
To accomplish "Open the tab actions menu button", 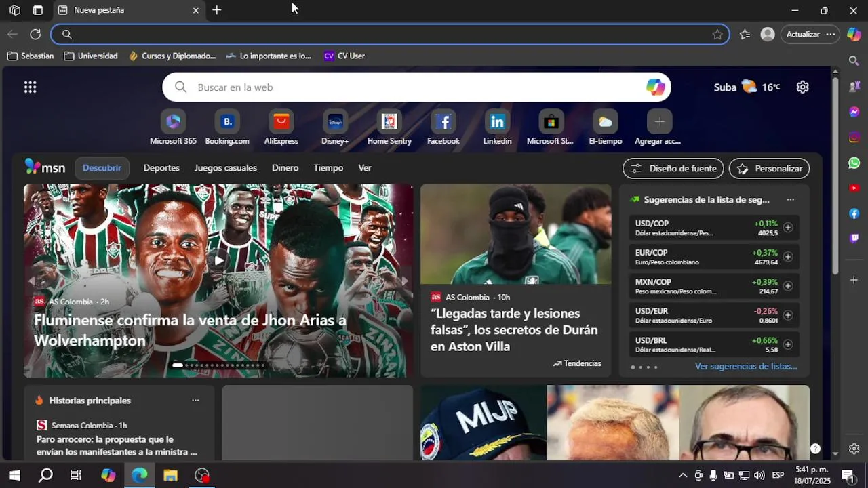I will tap(38, 10).
